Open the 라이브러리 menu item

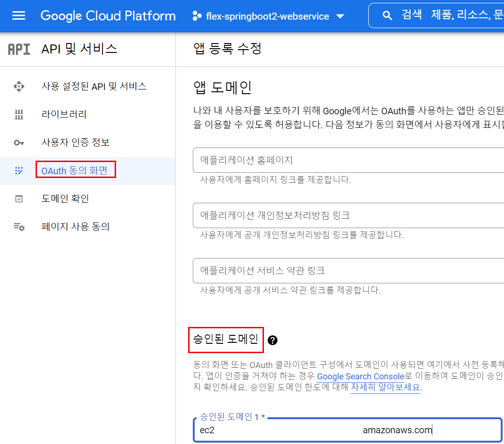point(64,114)
